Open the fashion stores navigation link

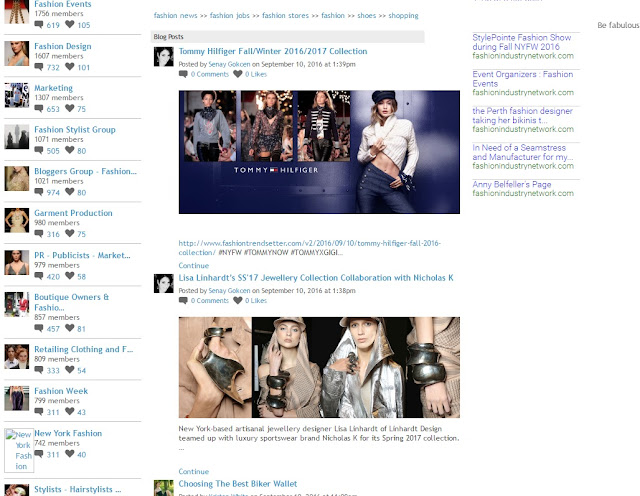click(x=285, y=16)
